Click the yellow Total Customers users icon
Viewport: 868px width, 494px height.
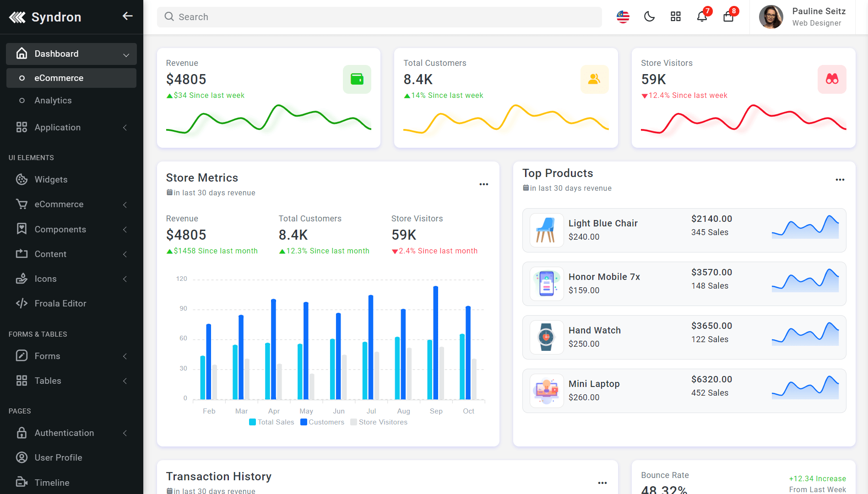(594, 79)
